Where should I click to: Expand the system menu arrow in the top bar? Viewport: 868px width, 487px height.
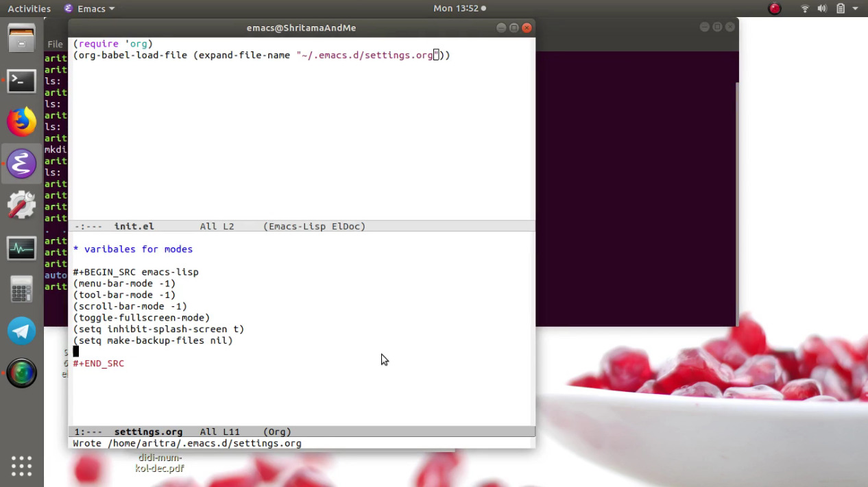click(x=855, y=9)
